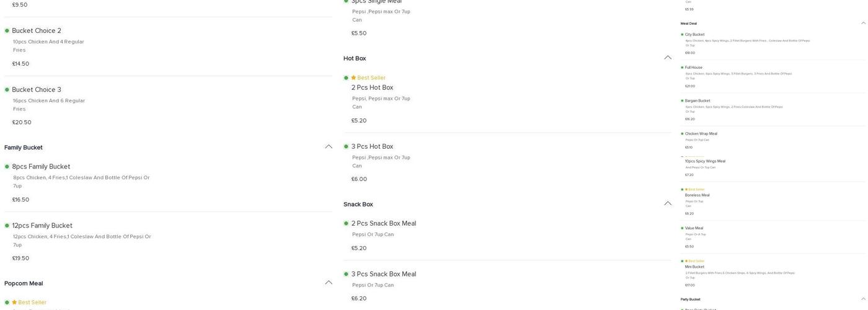Open the City Bucket meal deal
868x310 pixels.
(x=694, y=35)
